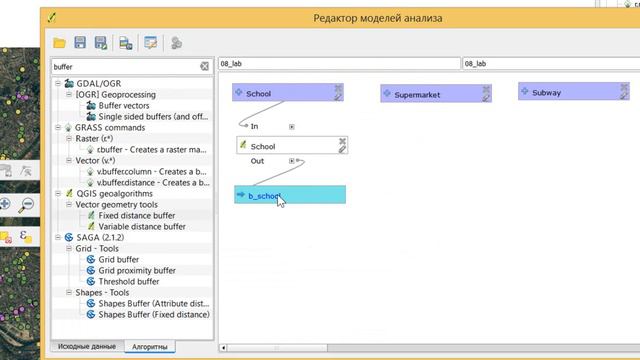
Task: Select Threshold buffer algorithm
Action: (129, 282)
